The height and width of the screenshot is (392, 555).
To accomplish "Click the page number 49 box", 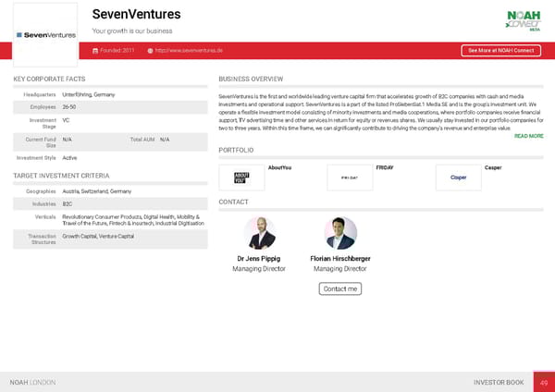I will coord(545,382).
